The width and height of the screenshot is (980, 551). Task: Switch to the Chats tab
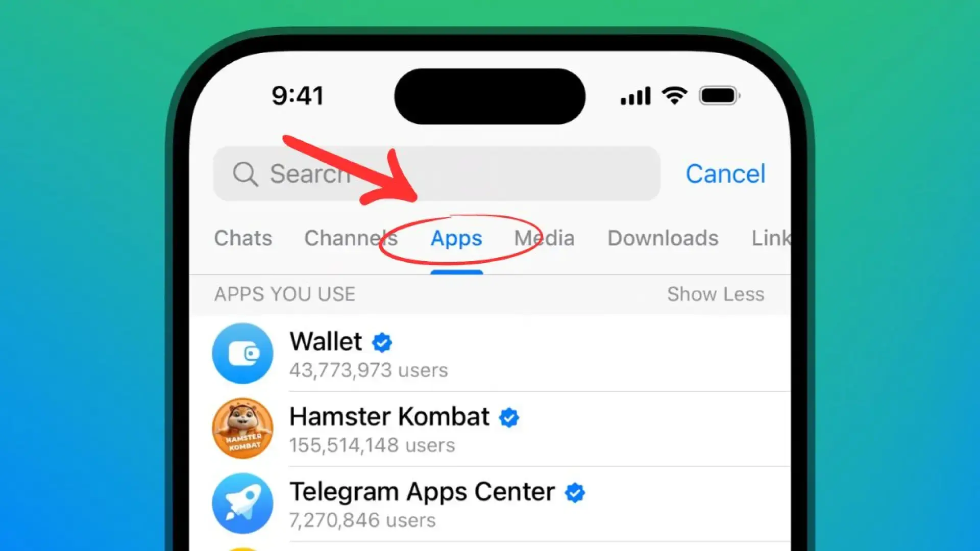(244, 237)
